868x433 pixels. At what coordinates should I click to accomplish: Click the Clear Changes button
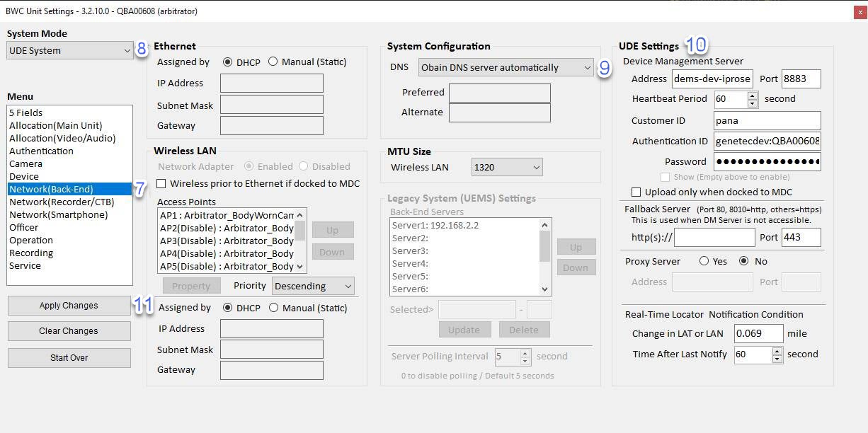(69, 331)
